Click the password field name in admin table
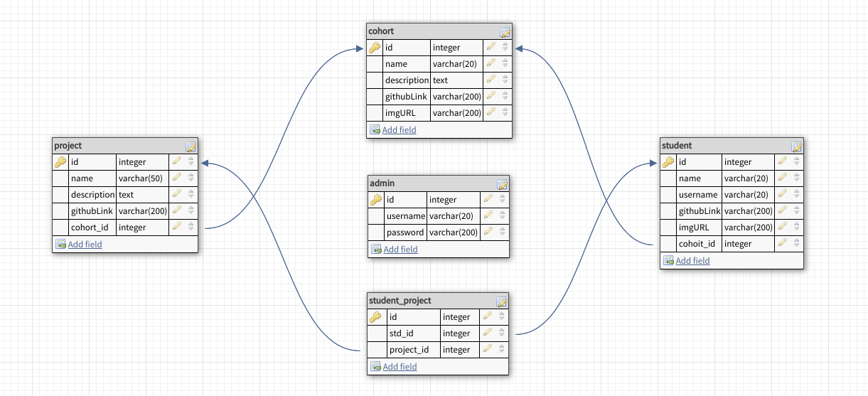 (x=405, y=232)
